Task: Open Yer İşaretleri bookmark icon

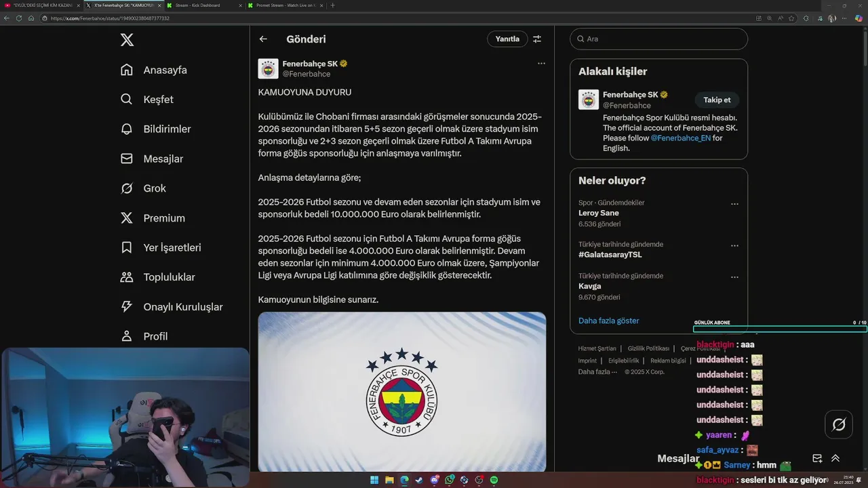Action: (x=126, y=247)
